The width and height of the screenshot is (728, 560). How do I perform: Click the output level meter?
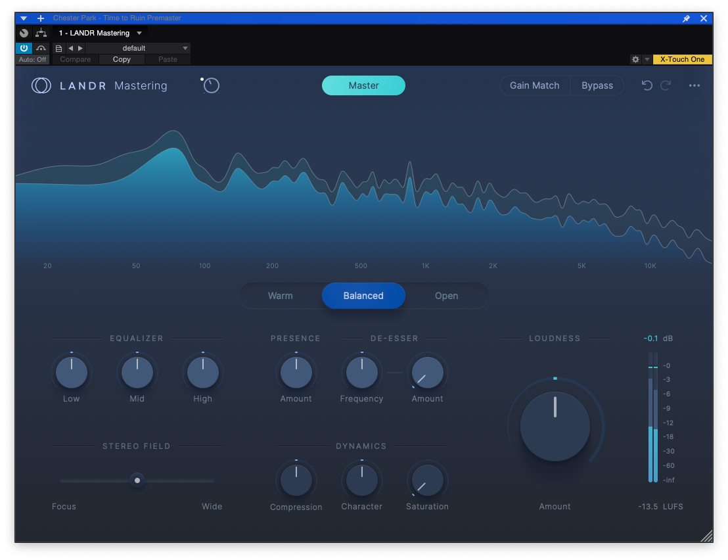(653, 417)
